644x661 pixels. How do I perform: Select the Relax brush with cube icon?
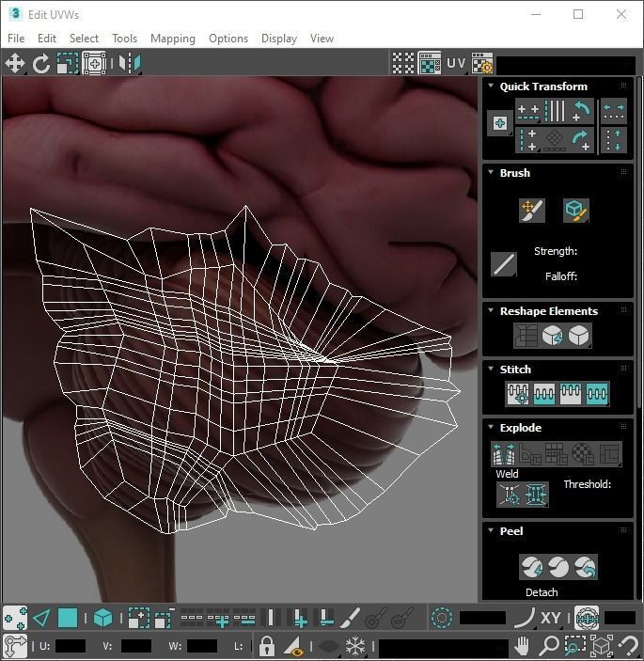[x=575, y=211]
